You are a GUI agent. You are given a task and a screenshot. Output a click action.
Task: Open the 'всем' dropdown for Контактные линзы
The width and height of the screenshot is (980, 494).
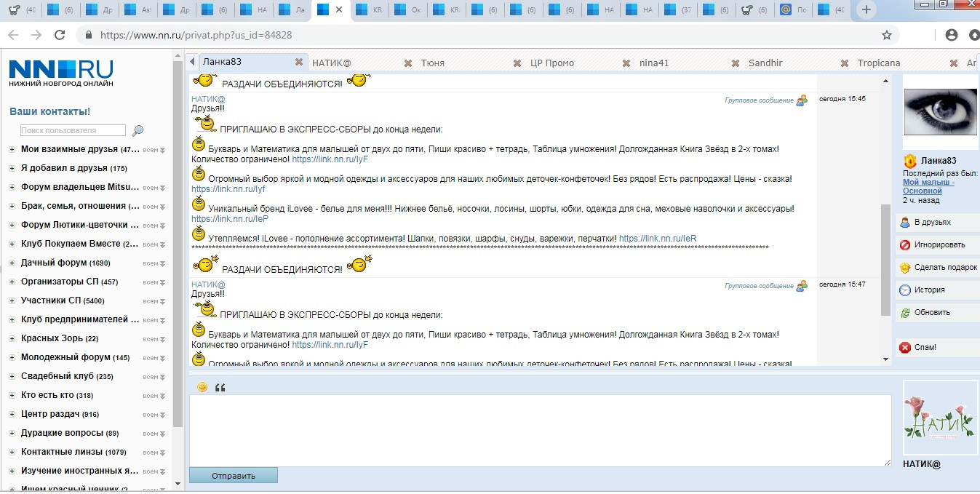pyautogui.click(x=154, y=453)
